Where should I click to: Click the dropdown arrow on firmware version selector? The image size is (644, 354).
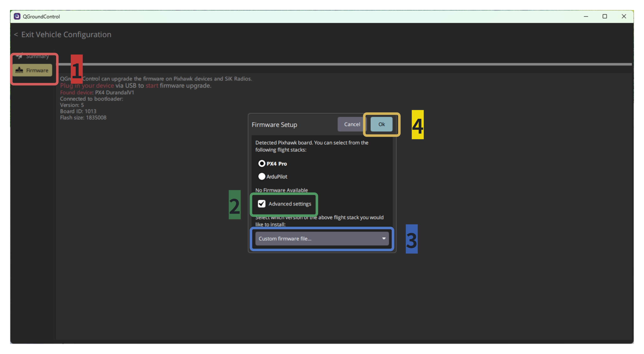click(x=384, y=238)
